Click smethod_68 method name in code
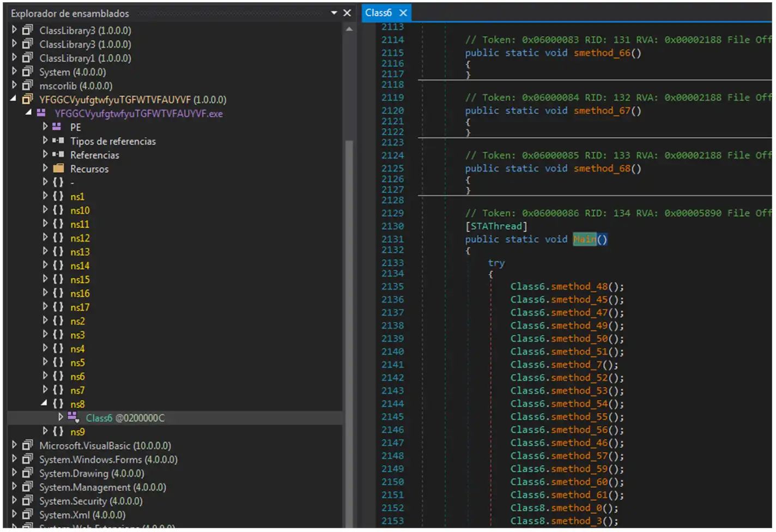Screen dimensions: 776x532 pos(602,168)
